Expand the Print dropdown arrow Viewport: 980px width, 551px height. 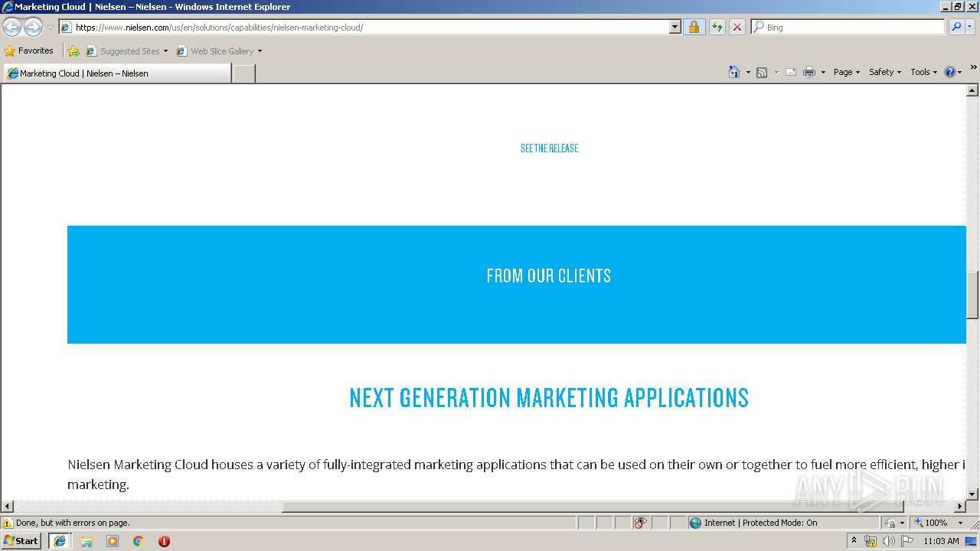(x=823, y=72)
